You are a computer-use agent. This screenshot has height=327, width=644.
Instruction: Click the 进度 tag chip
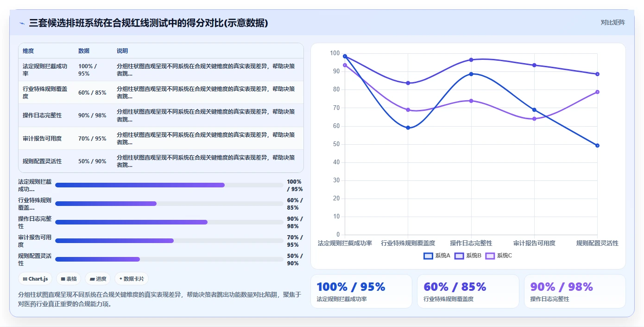pos(98,279)
